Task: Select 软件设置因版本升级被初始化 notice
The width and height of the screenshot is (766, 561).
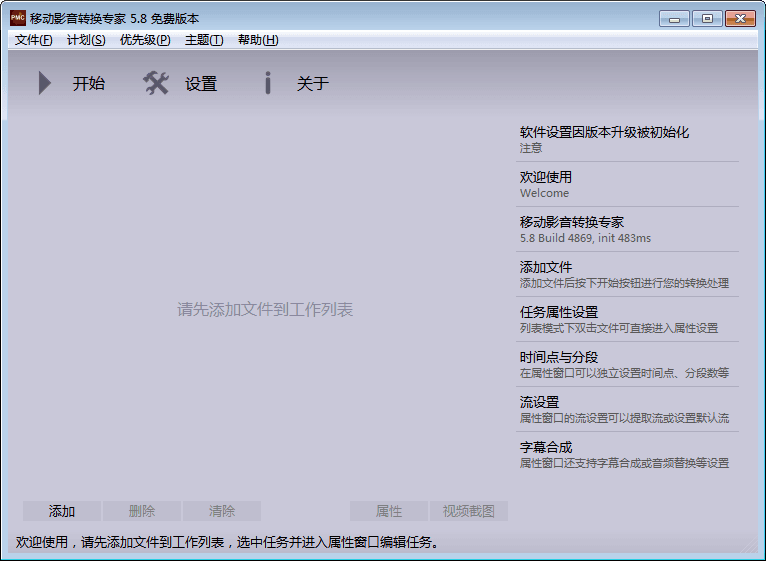Action: [627, 139]
